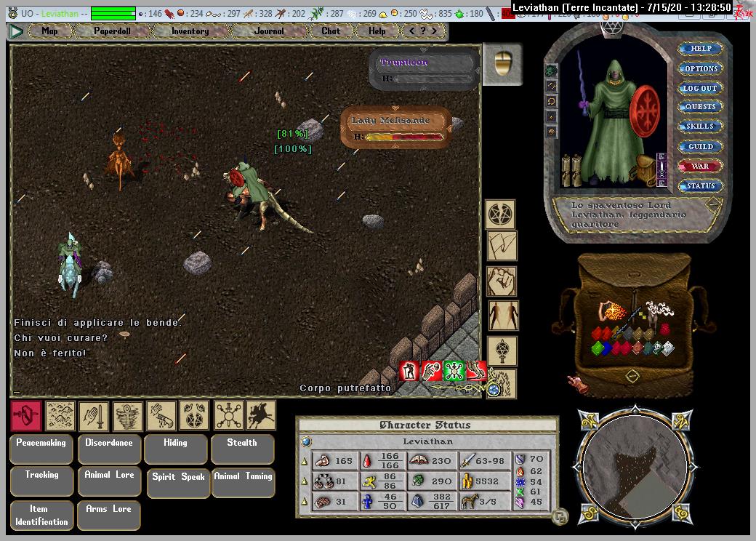The image size is (756, 541).
Task: Click the flaming figure icon with blue gem
Action: click(x=502, y=384)
